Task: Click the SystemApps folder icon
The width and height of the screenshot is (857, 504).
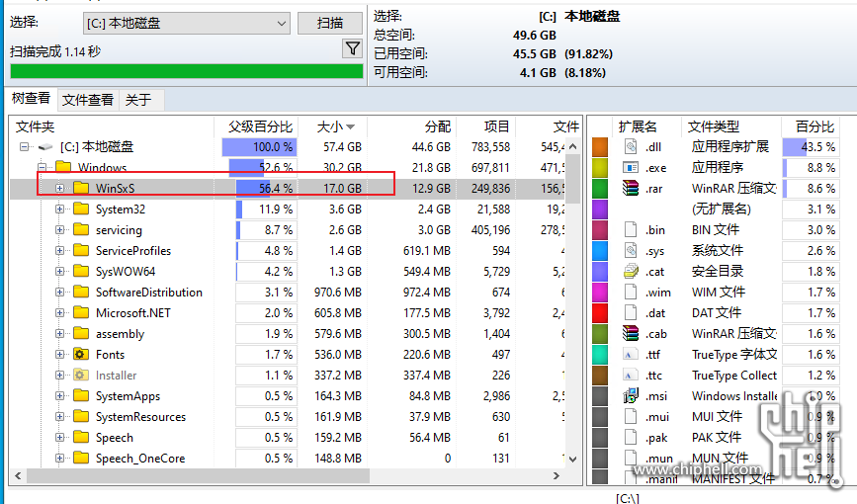Action: [81, 395]
